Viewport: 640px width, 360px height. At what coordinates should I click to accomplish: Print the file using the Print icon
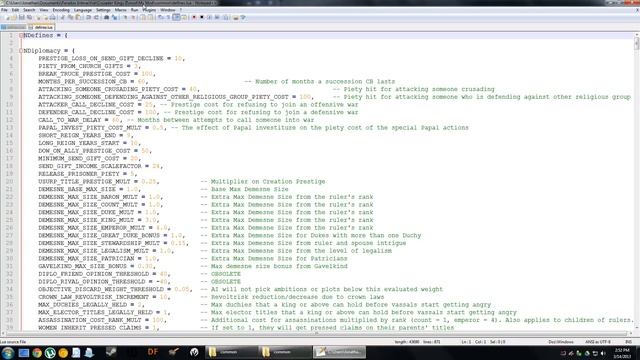click(53, 18)
